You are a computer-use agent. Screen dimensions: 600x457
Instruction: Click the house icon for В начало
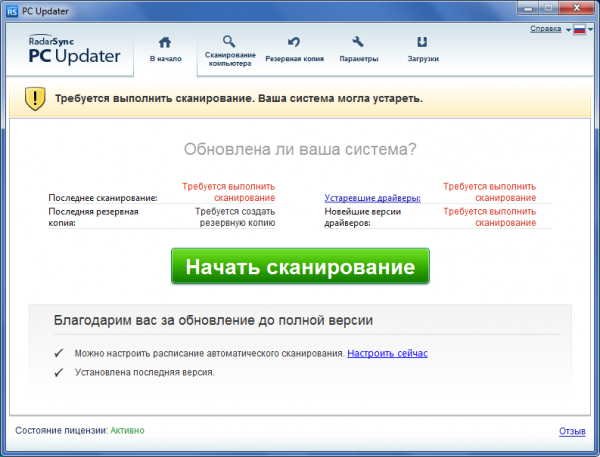pyautogui.click(x=165, y=42)
